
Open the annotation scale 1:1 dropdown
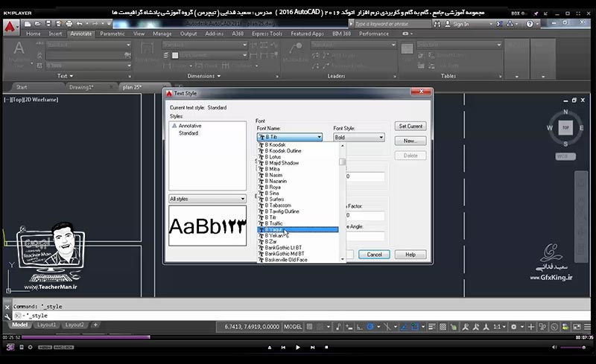(x=499, y=326)
